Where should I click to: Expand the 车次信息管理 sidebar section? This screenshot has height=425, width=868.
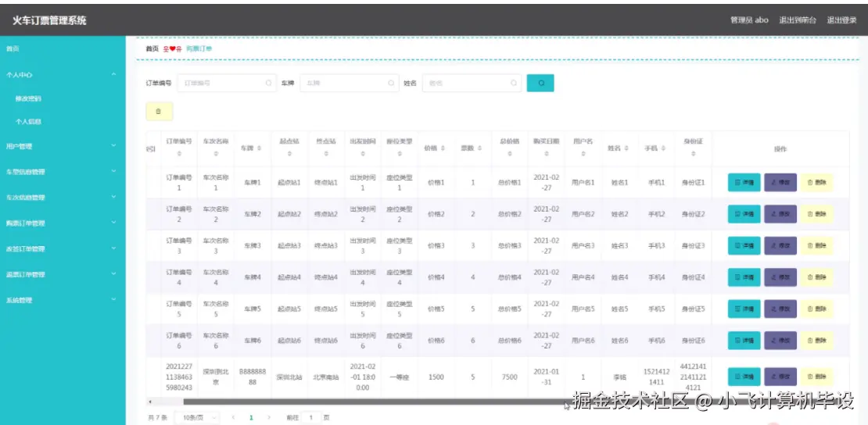[63, 197]
